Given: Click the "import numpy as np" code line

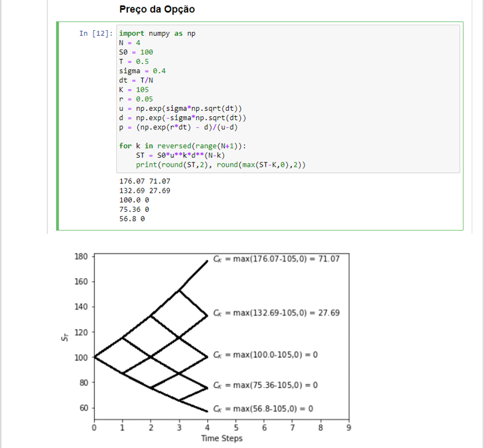Looking at the screenshot, I should (x=157, y=33).
